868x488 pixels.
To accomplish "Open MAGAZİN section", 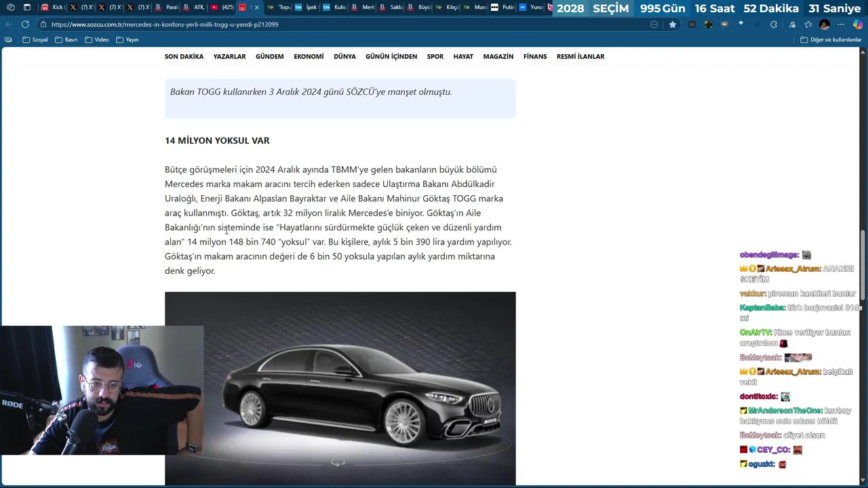I will tap(498, 56).
